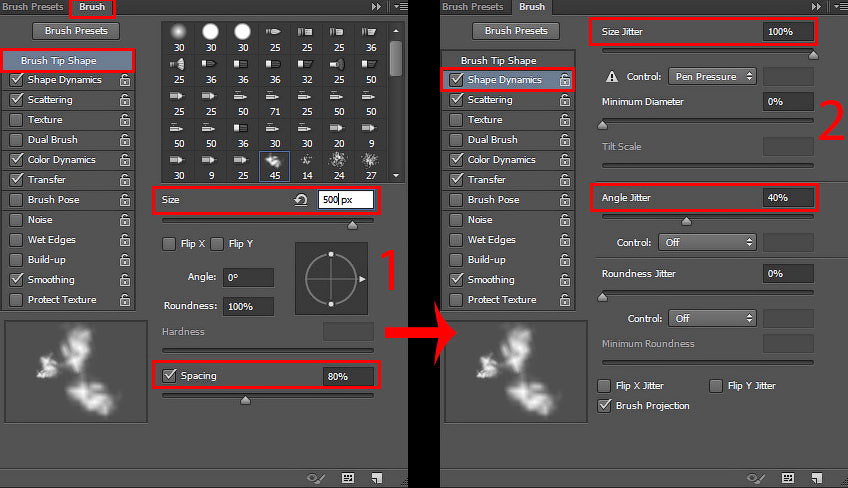Pick the brush tip labeled 71

point(275,104)
